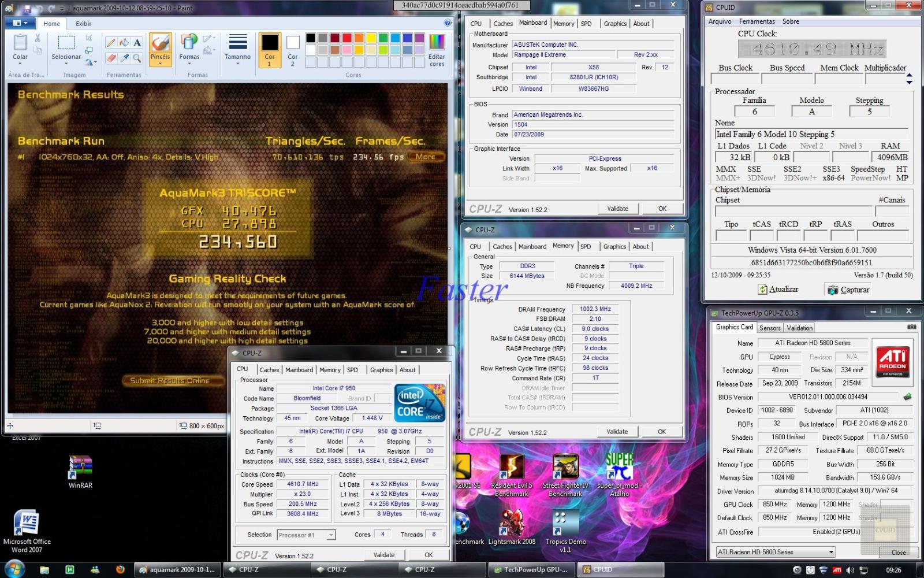924x578 pixels.
Task: Pick the yellow color swatch in Paint palette
Action: click(x=371, y=38)
